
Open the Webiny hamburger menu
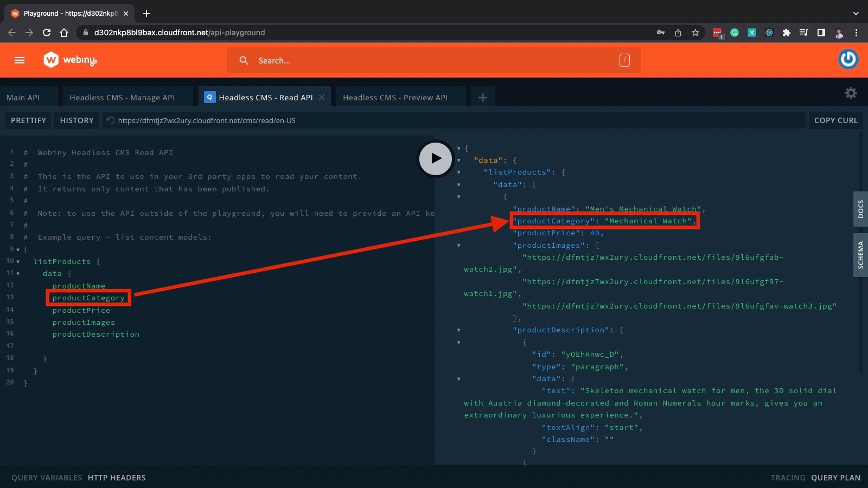tap(20, 60)
